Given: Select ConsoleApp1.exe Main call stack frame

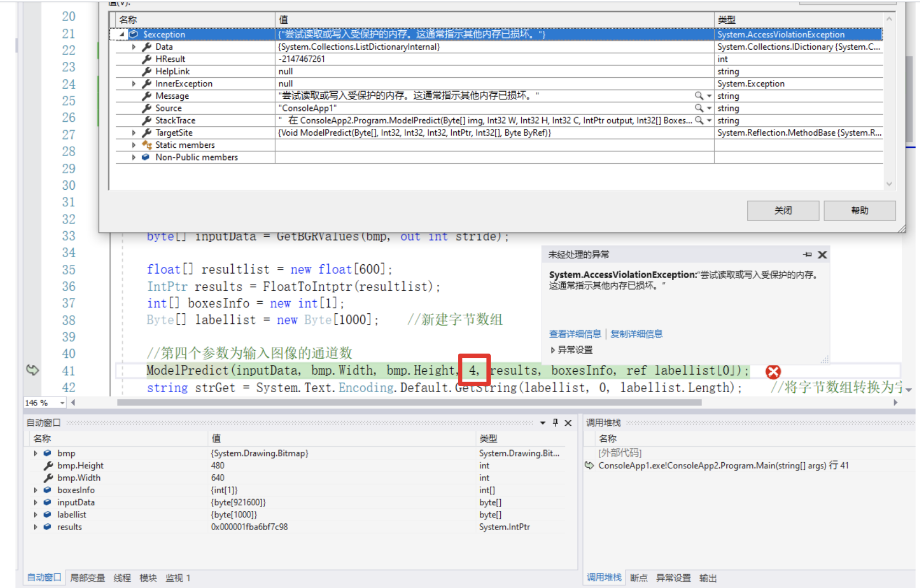Looking at the screenshot, I should pos(723,466).
